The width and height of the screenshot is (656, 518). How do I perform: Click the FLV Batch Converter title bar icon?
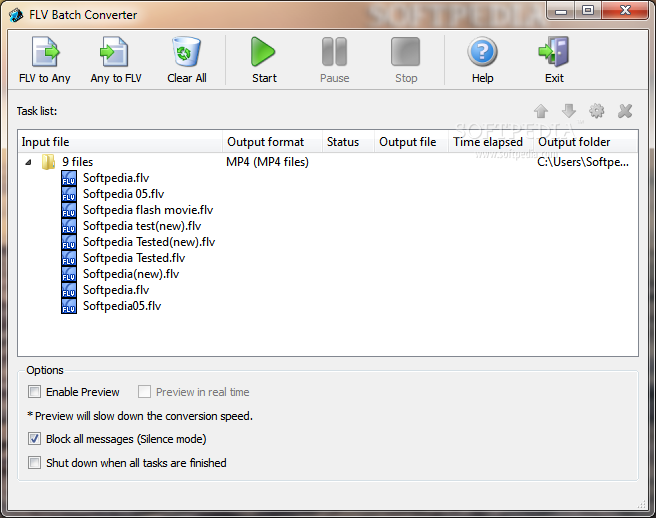(x=16, y=15)
